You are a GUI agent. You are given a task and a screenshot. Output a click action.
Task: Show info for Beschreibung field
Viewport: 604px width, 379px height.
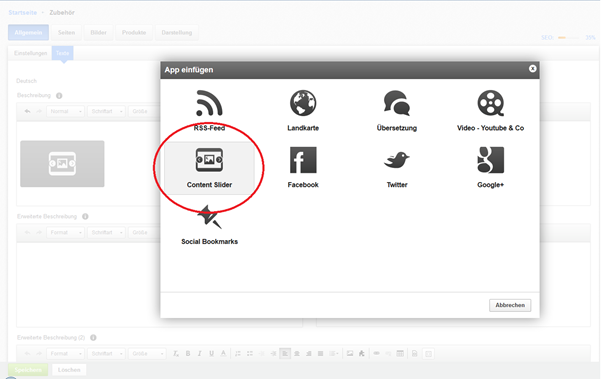59,96
